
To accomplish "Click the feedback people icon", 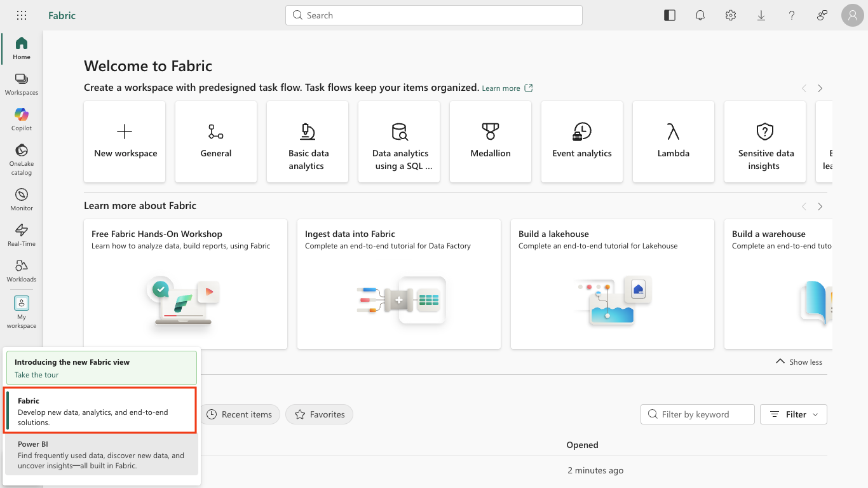I will tap(822, 15).
